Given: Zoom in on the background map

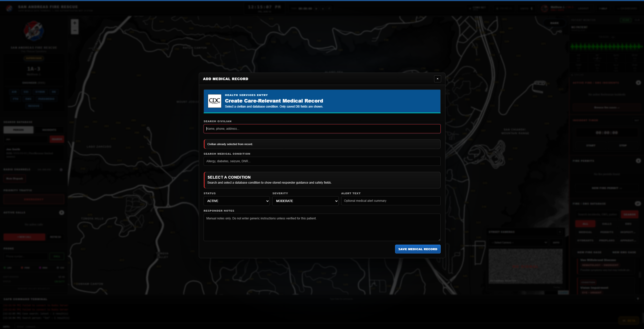Looking at the screenshot, I should coord(75,23).
